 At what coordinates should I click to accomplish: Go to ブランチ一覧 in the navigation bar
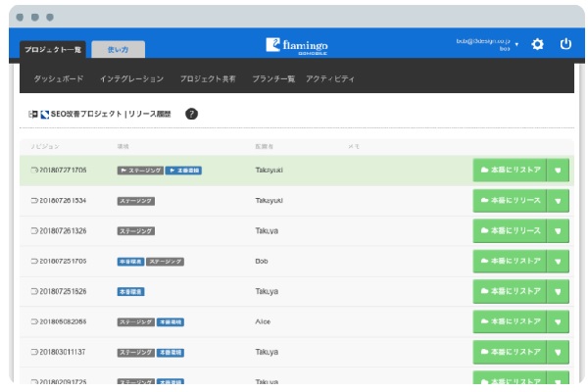[x=273, y=78]
